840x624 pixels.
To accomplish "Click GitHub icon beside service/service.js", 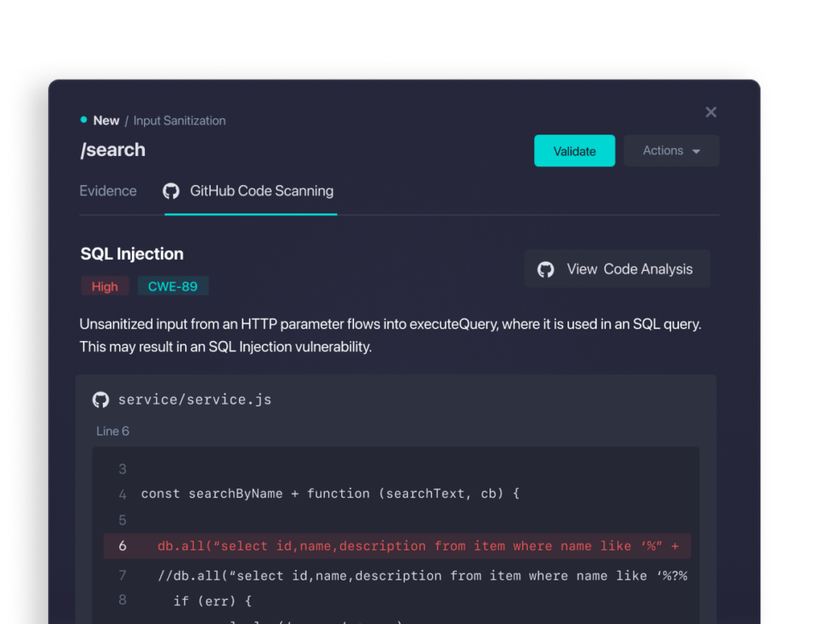I will [x=101, y=399].
